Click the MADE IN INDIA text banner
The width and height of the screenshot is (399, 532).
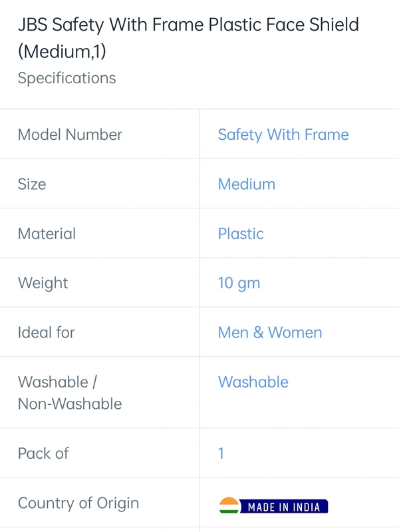284,507
